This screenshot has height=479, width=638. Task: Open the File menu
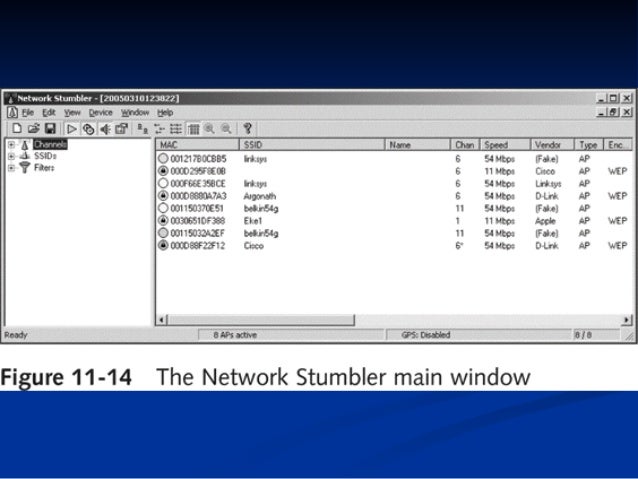tap(28, 112)
